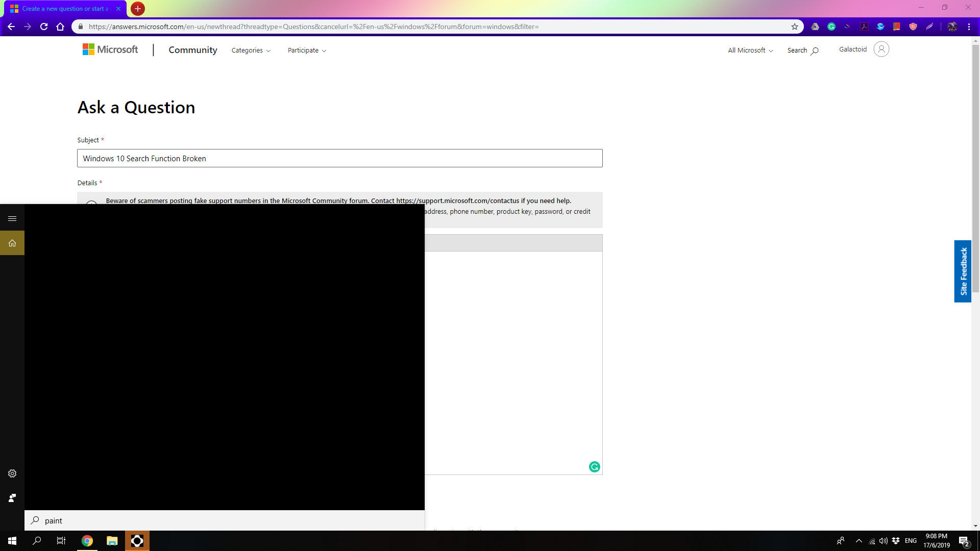980x551 pixels.
Task: Open the hamburger menu on the search panel
Action: click(12, 218)
